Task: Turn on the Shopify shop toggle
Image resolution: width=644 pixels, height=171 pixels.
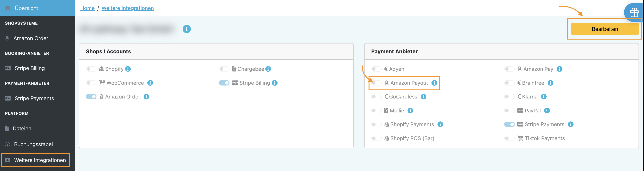Action: tap(91, 69)
